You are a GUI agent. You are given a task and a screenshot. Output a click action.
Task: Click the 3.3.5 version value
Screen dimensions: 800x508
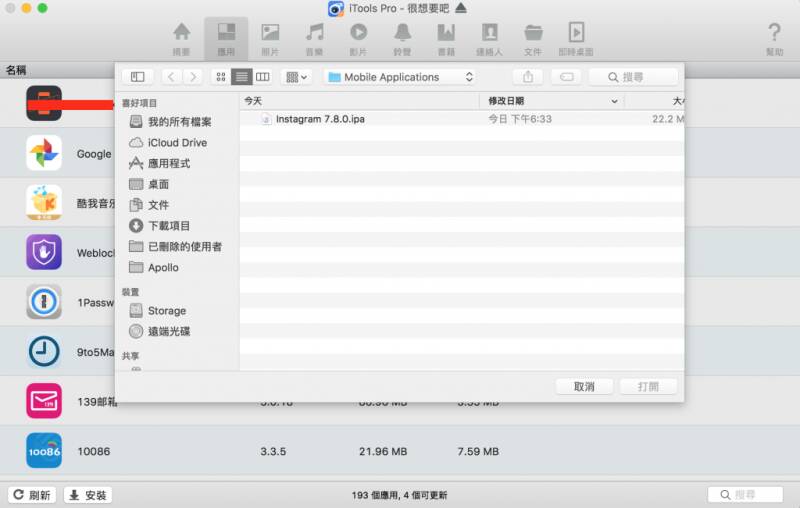click(273, 451)
